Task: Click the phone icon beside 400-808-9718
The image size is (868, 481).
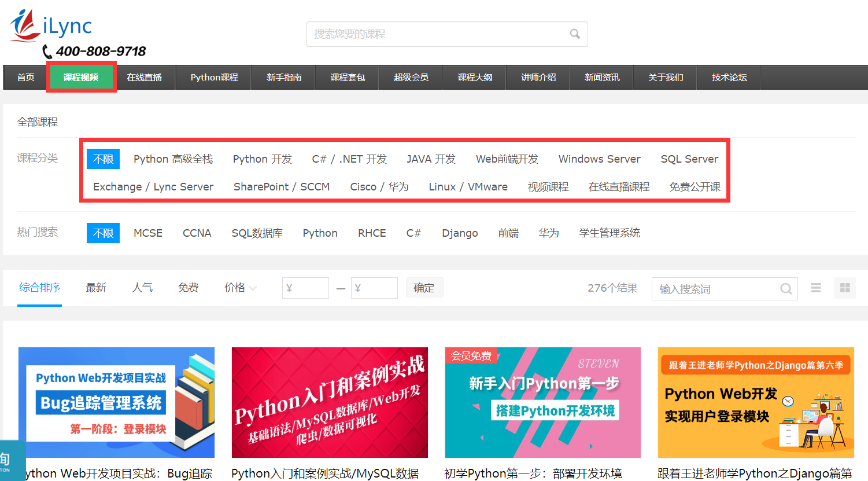Action: [x=47, y=52]
